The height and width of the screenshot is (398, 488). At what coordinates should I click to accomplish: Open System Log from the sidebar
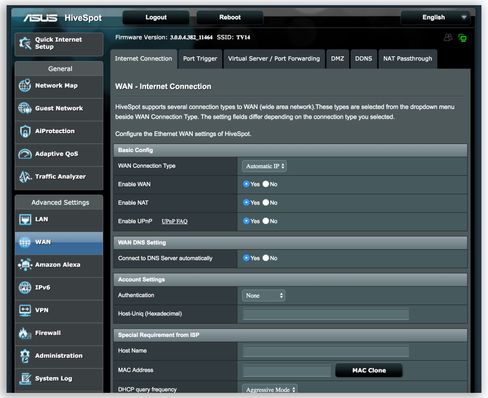click(59, 379)
